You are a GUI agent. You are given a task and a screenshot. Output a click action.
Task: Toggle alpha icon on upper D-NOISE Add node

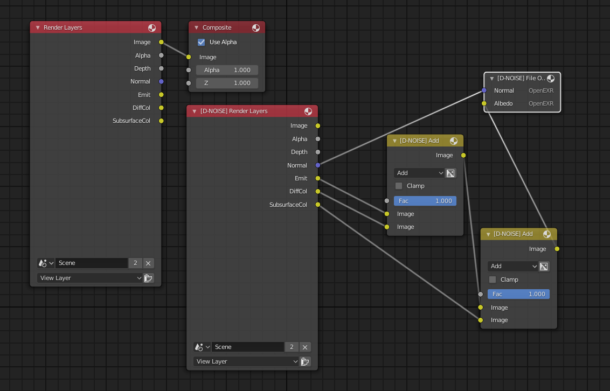[450, 173]
